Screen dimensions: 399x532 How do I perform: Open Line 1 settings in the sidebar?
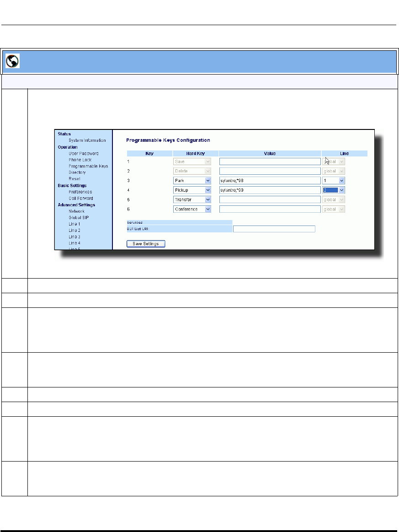click(x=74, y=224)
